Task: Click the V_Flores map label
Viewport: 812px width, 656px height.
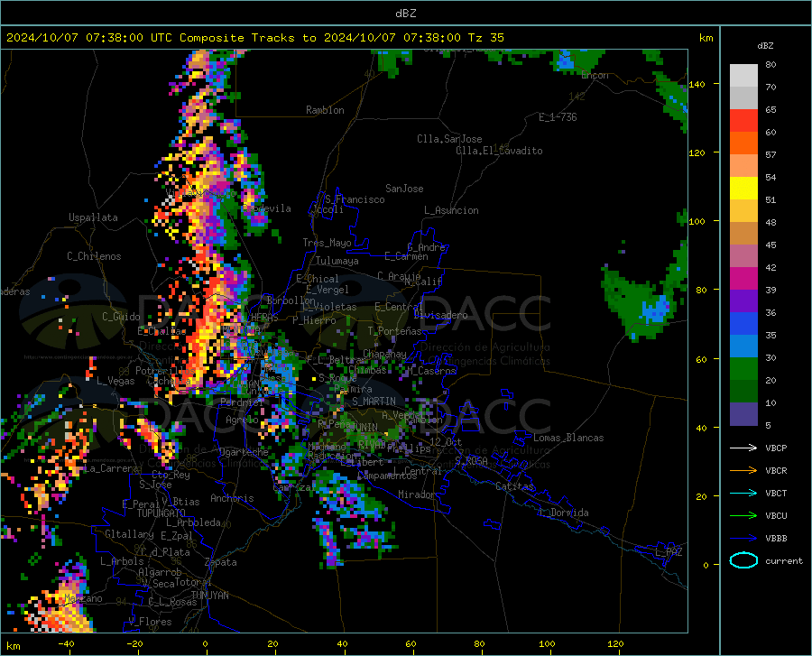Action: point(150,622)
